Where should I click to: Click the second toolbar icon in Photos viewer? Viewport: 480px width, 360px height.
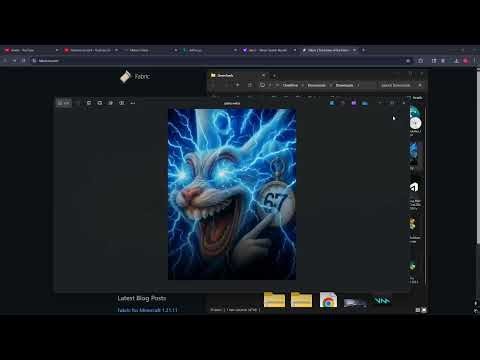tap(100, 103)
